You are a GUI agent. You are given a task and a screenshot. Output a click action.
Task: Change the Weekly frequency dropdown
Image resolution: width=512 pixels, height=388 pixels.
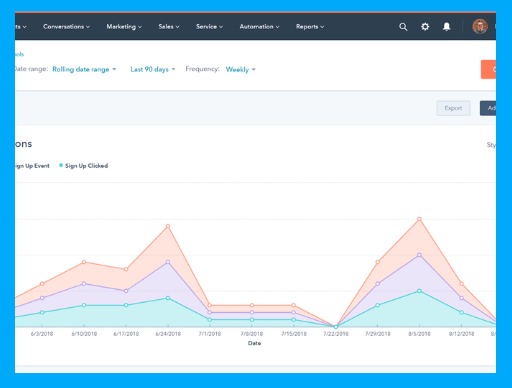(x=240, y=69)
